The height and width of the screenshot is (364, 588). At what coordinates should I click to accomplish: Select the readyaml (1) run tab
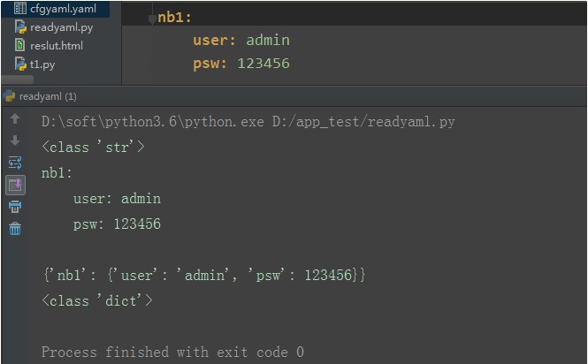coord(48,96)
